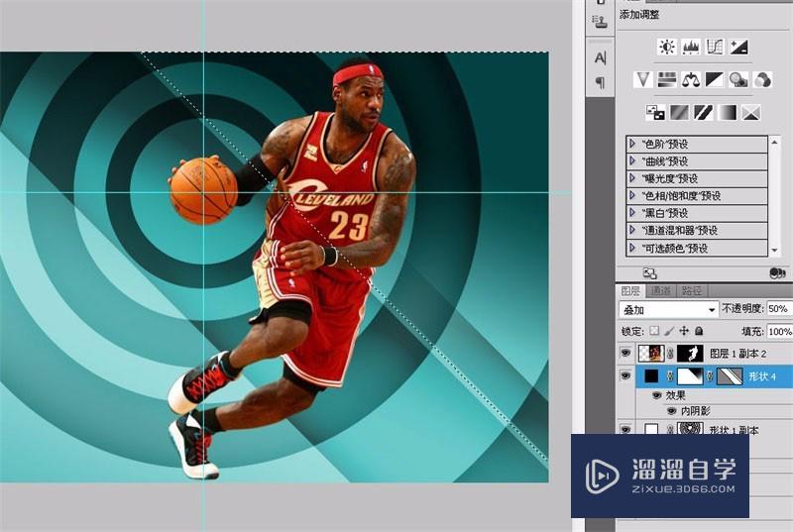The height and width of the screenshot is (532, 793).
Task: Click the 效果 effects label
Action: tap(676, 395)
